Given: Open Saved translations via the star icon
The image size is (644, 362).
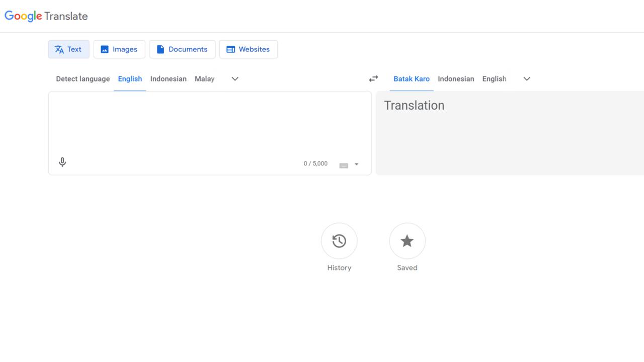Looking at the screenshot, I should click(x=407, y=241).
